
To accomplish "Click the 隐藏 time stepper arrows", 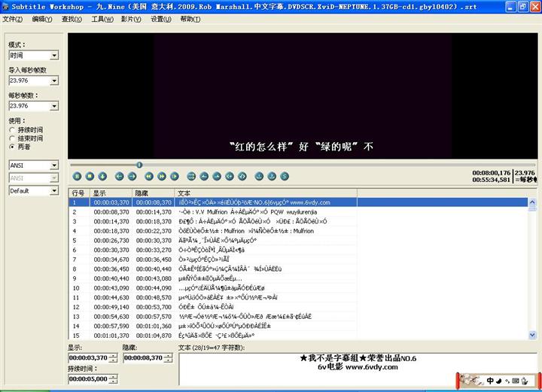I will (169, 358).
